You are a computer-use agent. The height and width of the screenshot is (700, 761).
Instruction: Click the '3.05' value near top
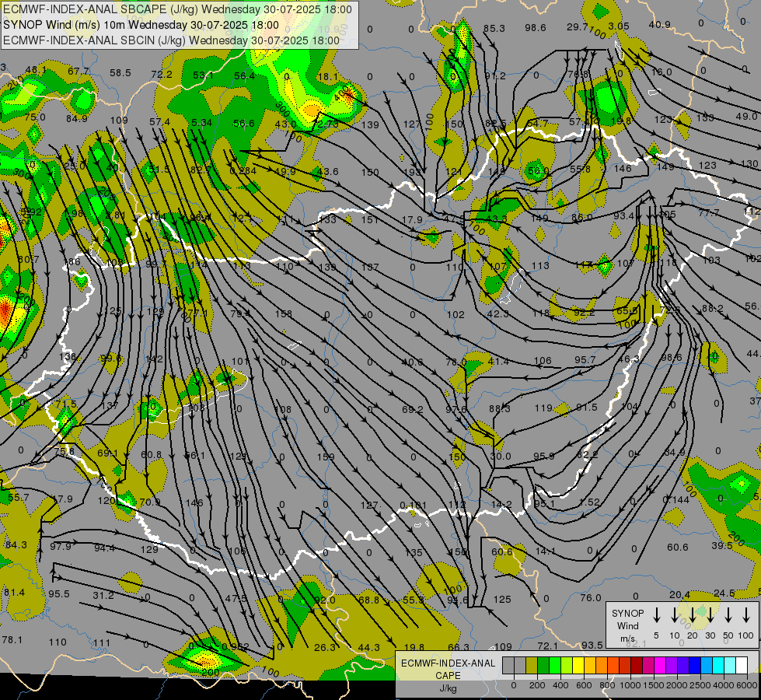pos(619,26)
